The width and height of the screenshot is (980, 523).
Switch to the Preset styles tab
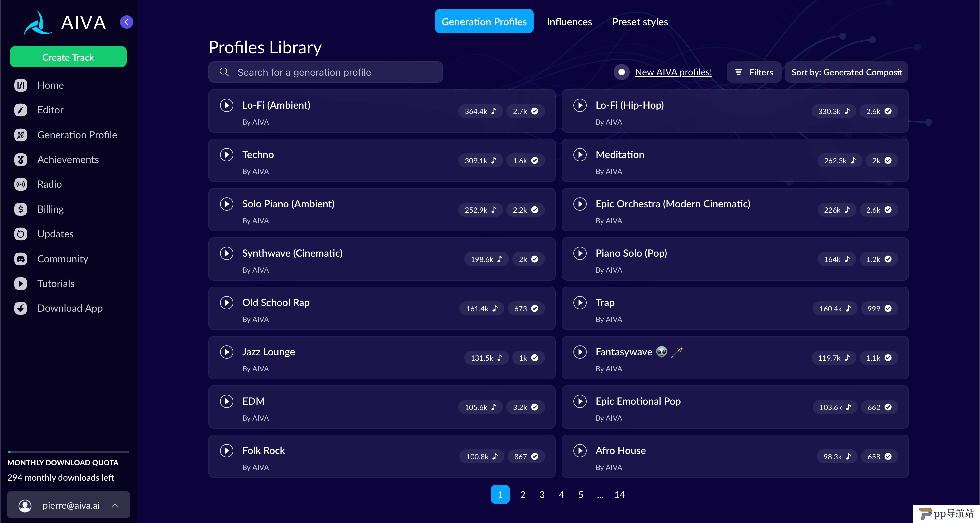click(x=640, y=22)
